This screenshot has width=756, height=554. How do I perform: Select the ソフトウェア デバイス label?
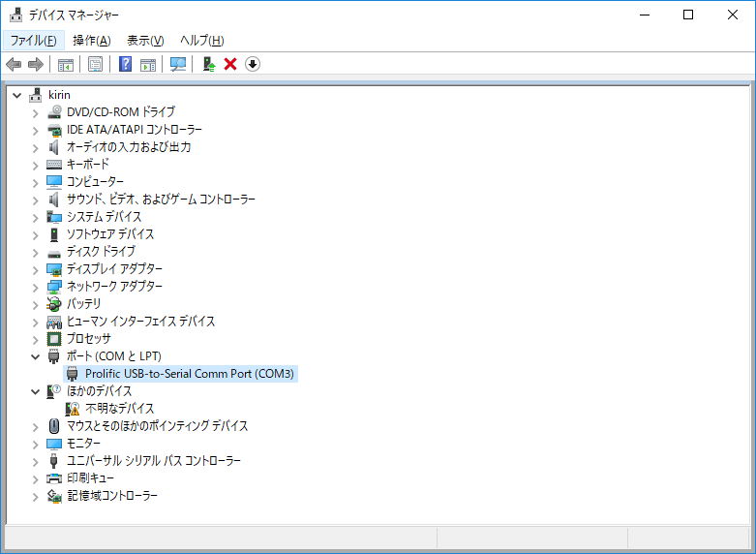click(x=110, y=234)
